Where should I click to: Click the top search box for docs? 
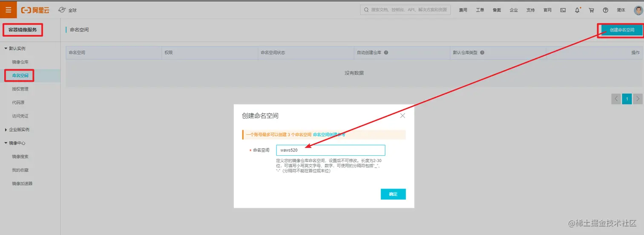coord(405,10)
